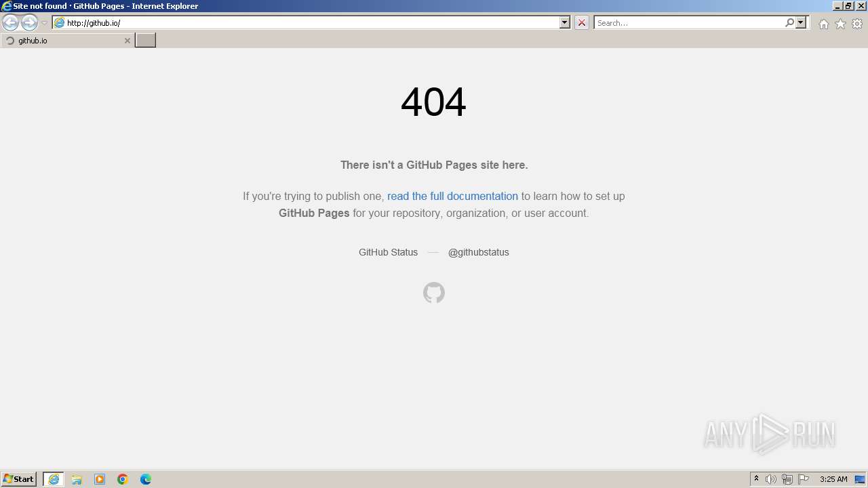Click the Internet Explorer title bar icon
Viewport: 868px width, 488px height.
(7, 6)
